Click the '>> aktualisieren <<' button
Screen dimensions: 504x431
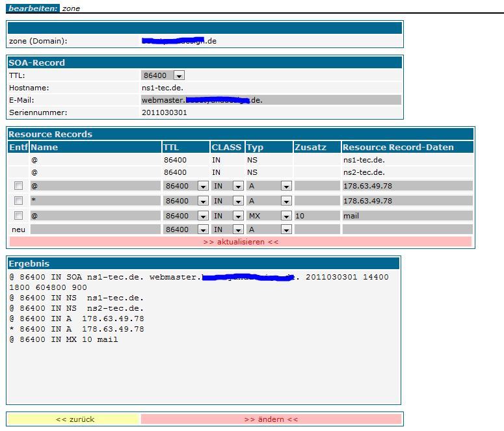[x=241, y=242]
